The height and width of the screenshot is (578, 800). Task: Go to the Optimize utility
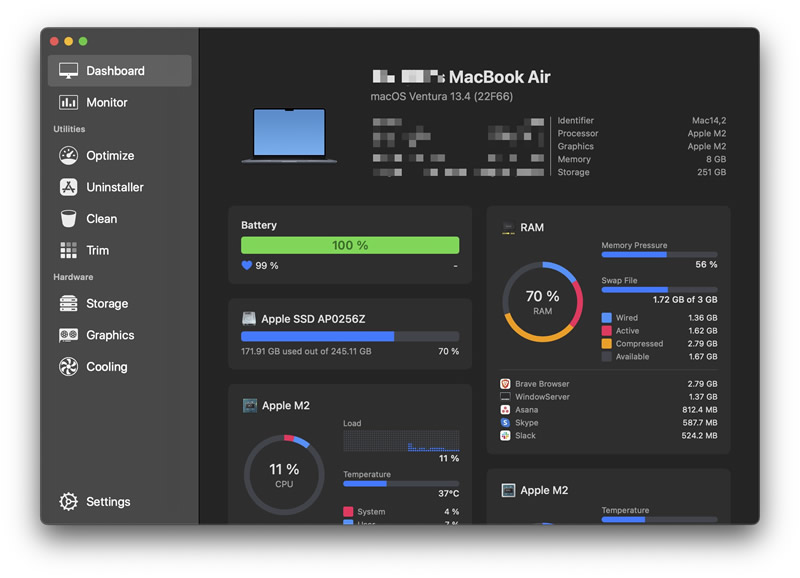[x=120, y=156]
